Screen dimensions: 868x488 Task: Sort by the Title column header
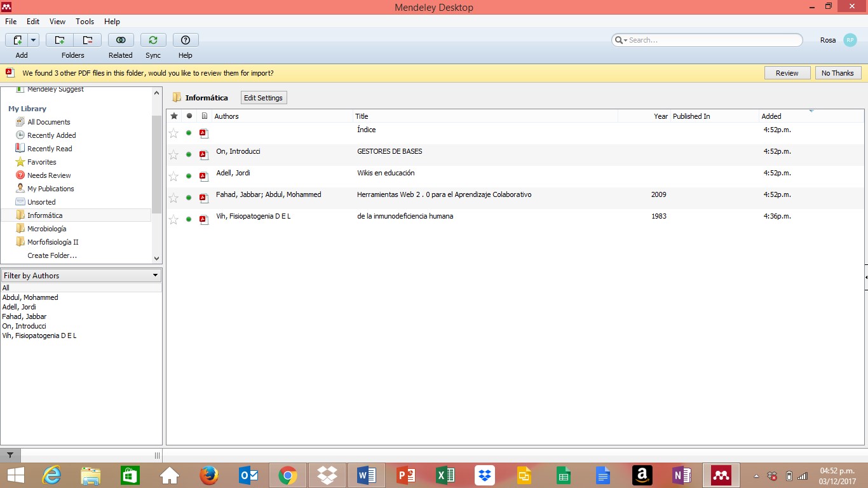click(x=485, y=116)
